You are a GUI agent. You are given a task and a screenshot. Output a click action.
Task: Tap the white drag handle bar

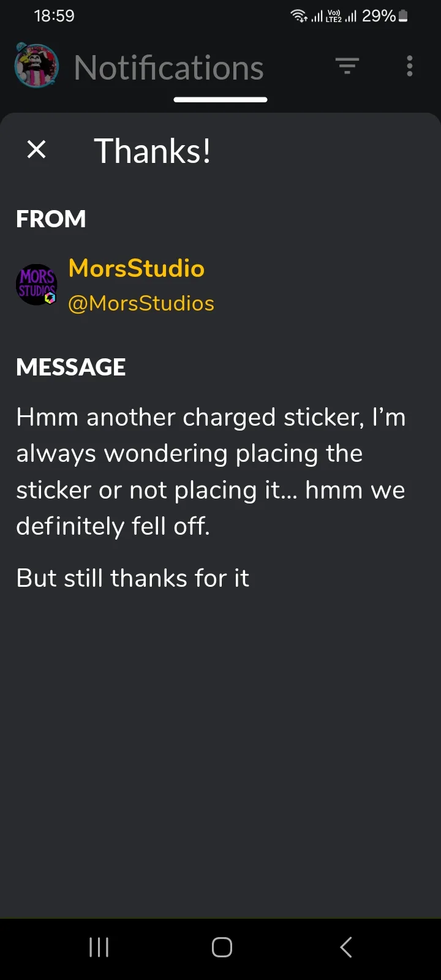[221, 100]
